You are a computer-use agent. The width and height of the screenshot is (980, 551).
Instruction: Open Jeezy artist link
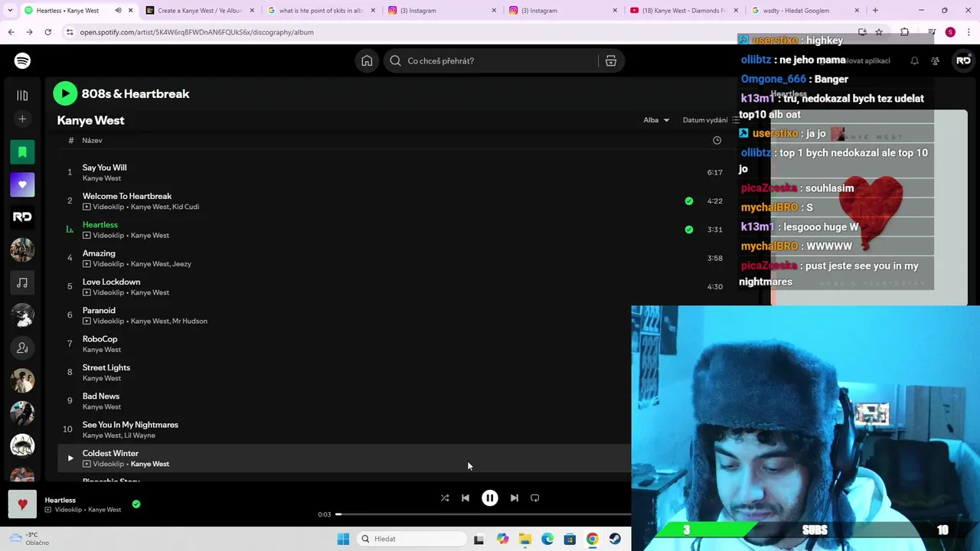coord(182,264)
